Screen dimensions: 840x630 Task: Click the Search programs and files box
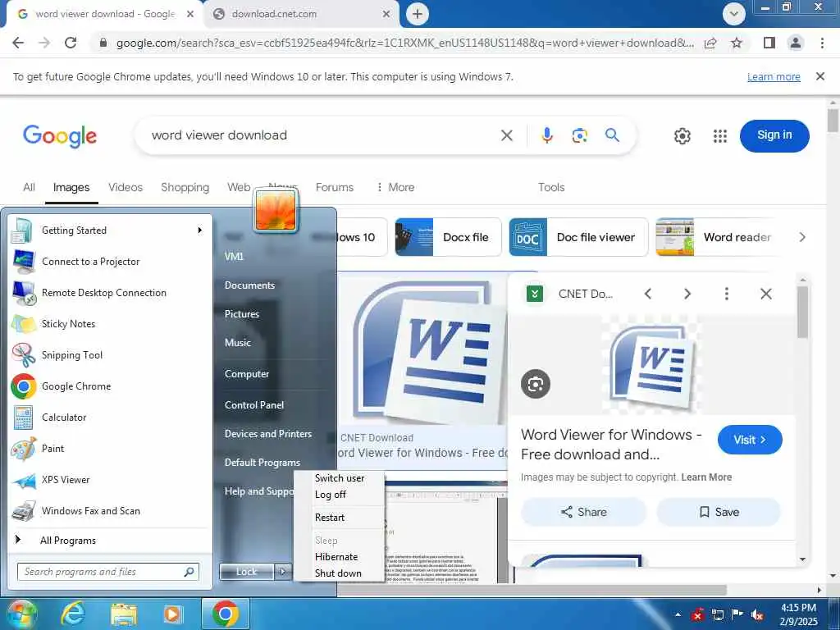107,572
